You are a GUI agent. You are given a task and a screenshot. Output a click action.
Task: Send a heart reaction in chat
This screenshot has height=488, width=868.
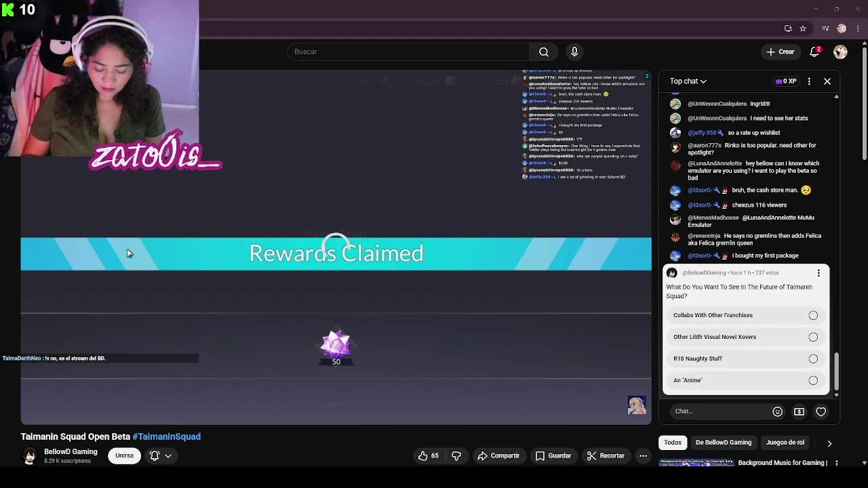[821, 411]
